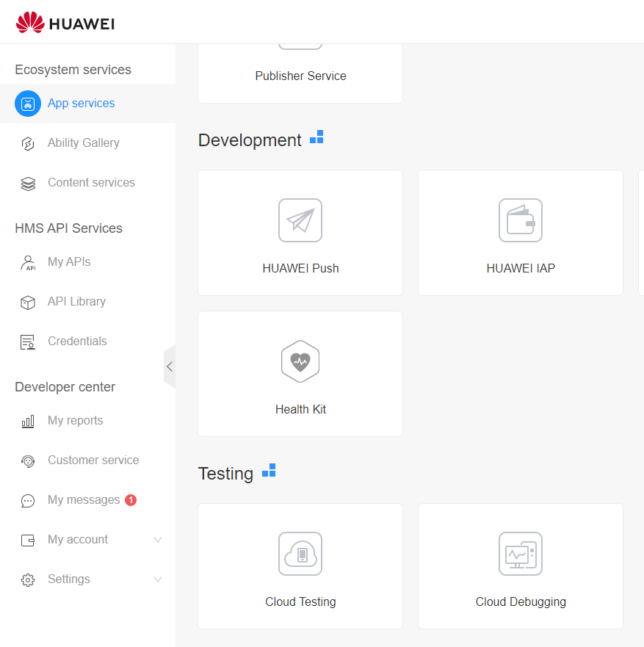This screenshot has width=644, height=647.
Task: Click the HUAWEI IAP wallet icon
Action: point(521,220)
